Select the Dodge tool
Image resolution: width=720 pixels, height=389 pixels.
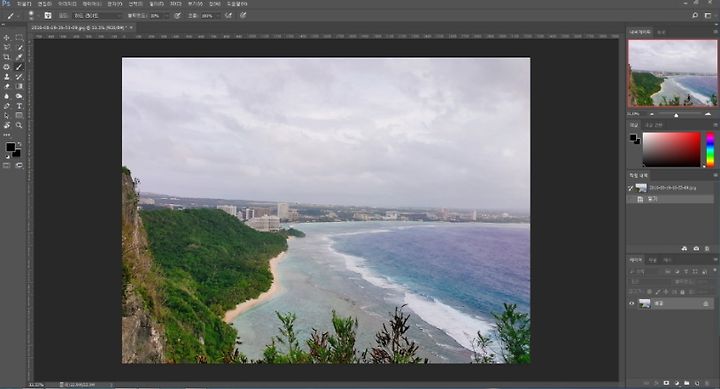(19, 96)
